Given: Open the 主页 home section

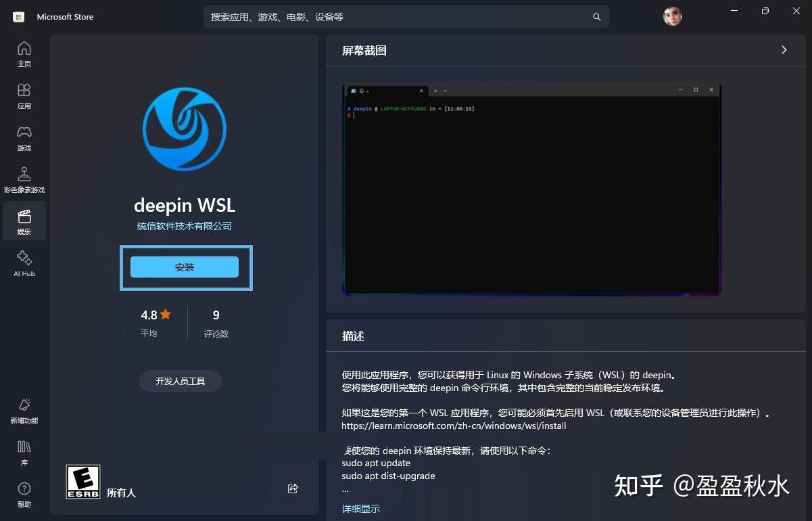Looking at the screenshot, I should [24, 54].
